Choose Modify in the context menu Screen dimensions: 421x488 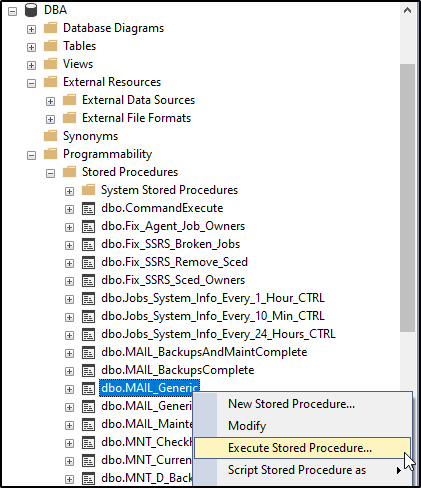point(303,426)
